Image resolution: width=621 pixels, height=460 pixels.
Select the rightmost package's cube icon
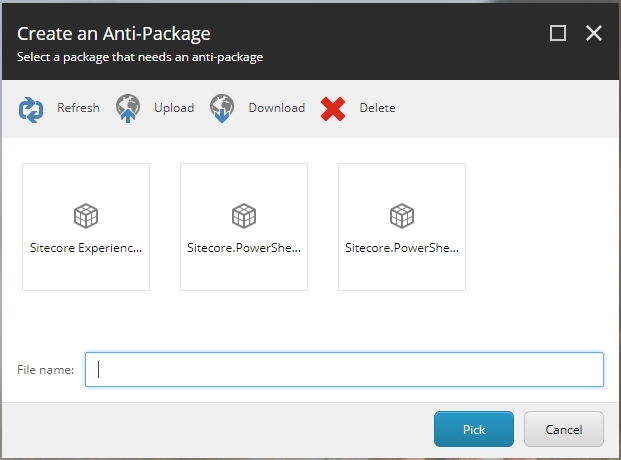tap(402, 215)
